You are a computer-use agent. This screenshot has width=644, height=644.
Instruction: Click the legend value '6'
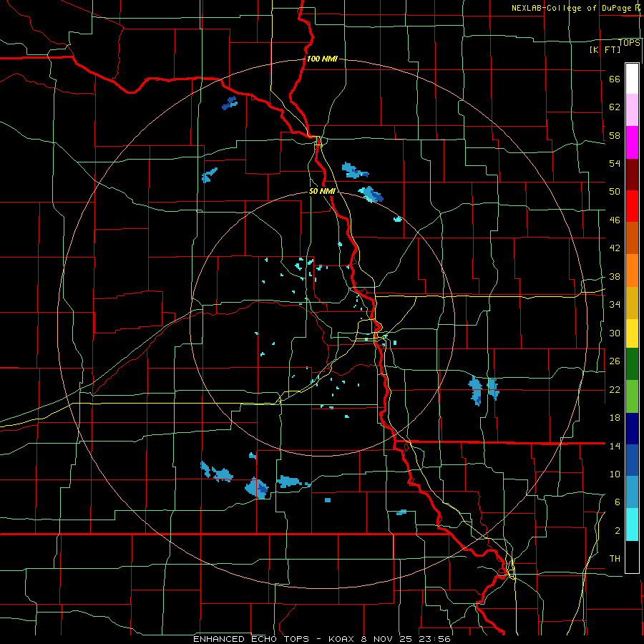[618, 502]
